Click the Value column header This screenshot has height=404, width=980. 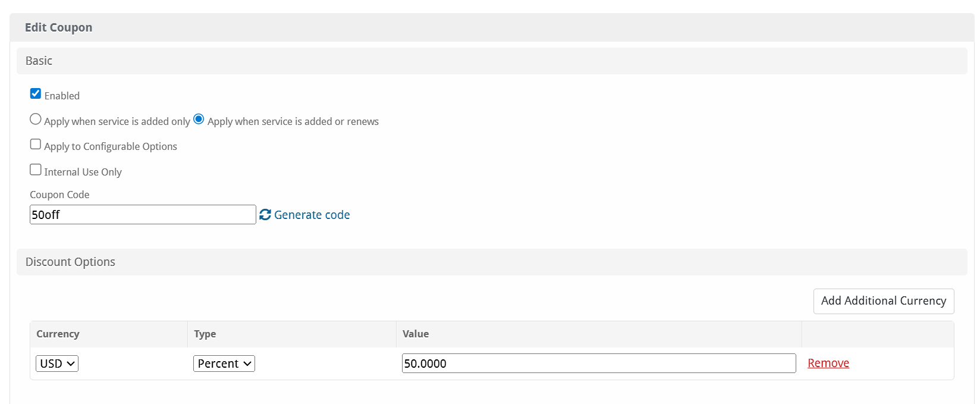coord(416,334)
